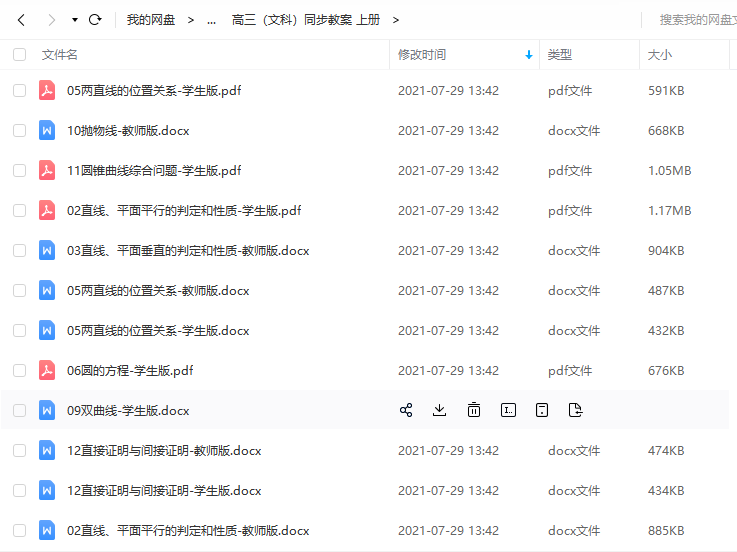Expand the collapsed breadcrumb path ellipsis
The image size is (737, 552).
[211, 20]
